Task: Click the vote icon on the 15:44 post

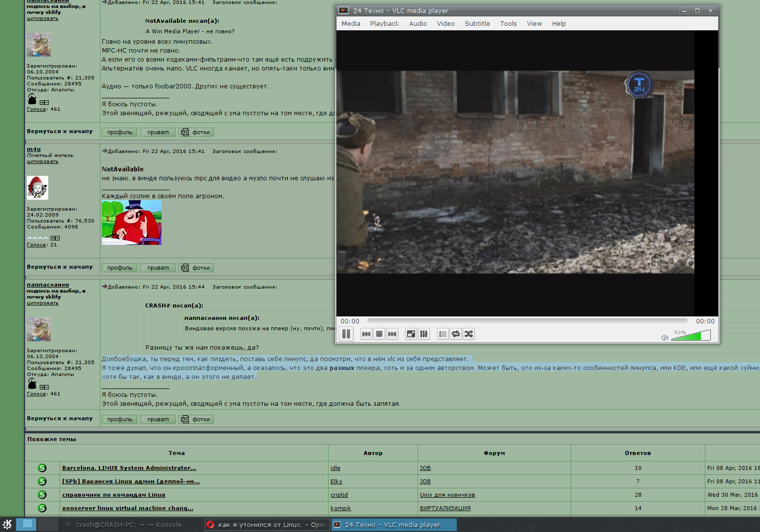Action: click(x=44, y=387)
